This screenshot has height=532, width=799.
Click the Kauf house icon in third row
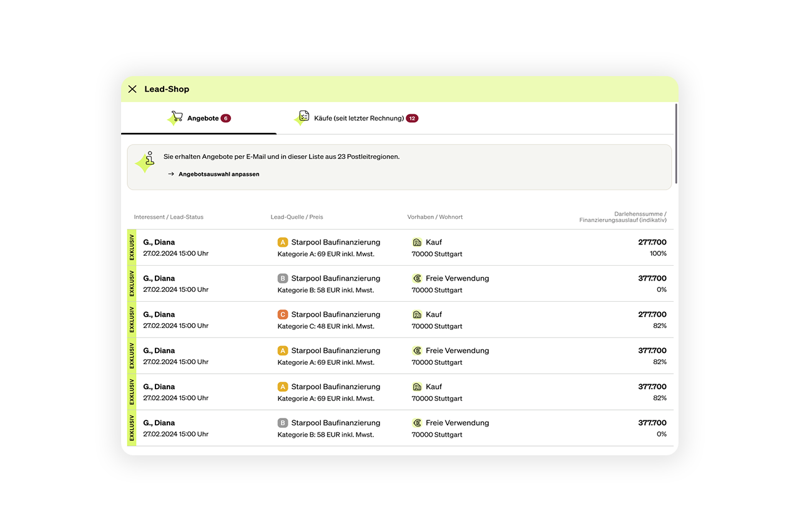coord(417,314)
